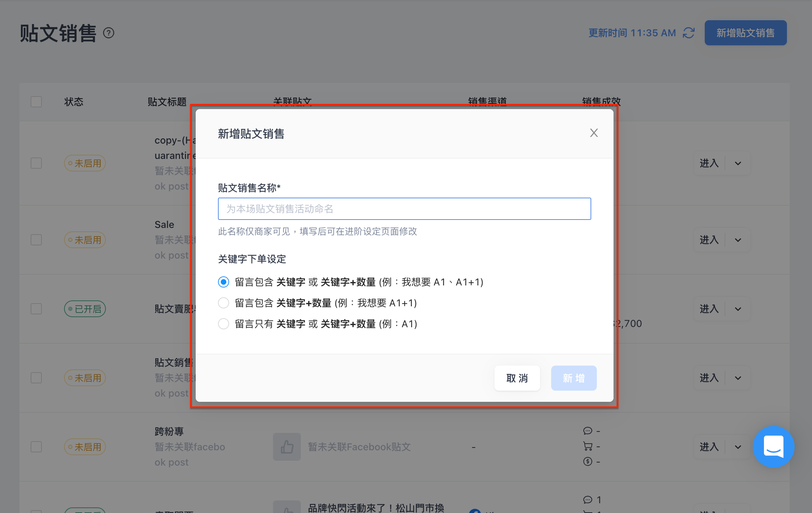Check the checkbox for the copy-(H row
812x513 pixels.
tap(36, 163)
